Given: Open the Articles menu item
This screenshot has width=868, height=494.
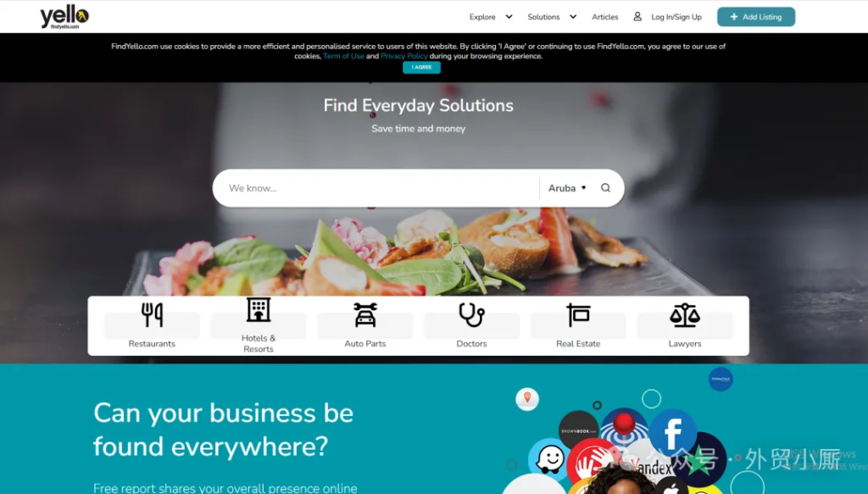Looking at the screenshot, I should click(x=604, y=17).
